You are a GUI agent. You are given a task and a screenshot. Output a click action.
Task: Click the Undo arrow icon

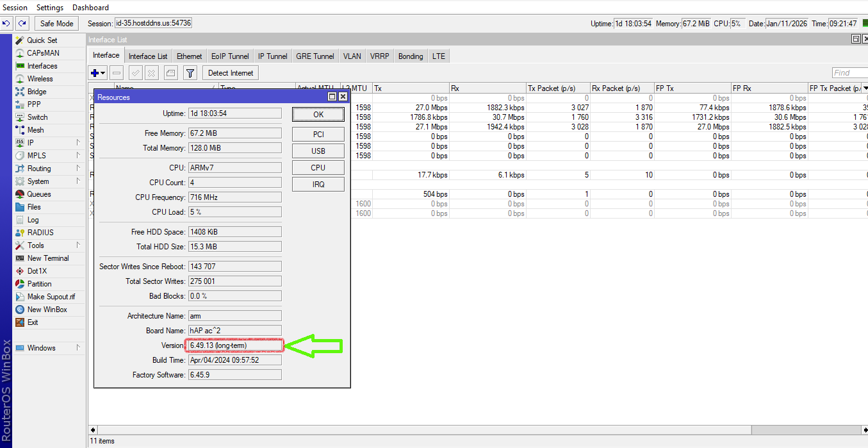(6, 24)
